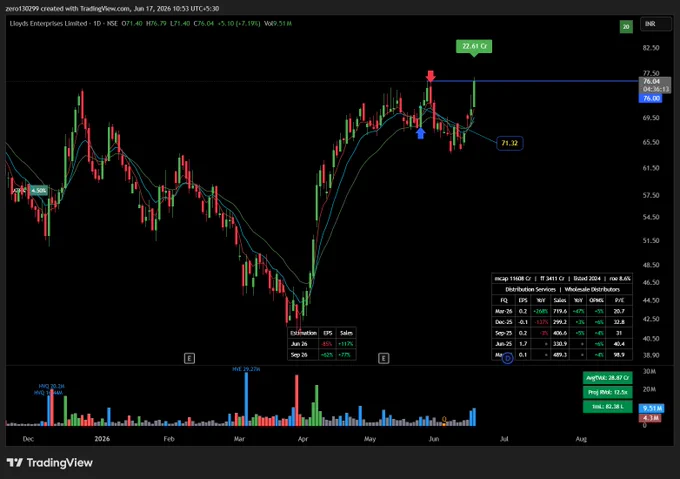Image resolution: width=680 pixels, height=479 pixels.
Task: Click the +5.10 (+7.19%) change value
Action: (239, 23)
